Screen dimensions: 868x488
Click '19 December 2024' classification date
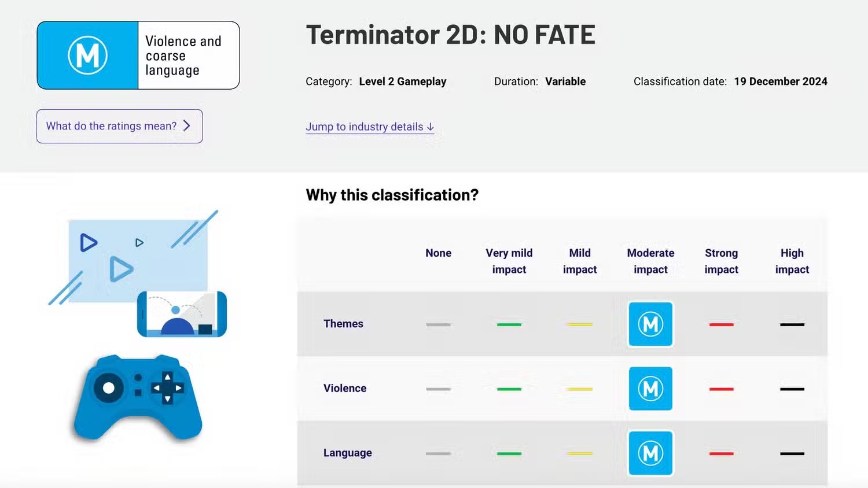781,82
